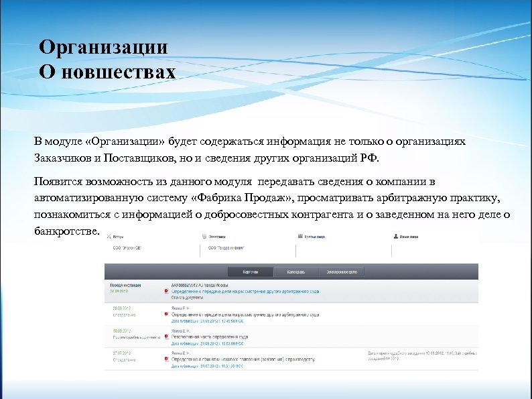The image size is (532, 399).
Task: Click the plaintiffs (Истцы) crossed-swords icon
Action: click(x=109, y=236)
